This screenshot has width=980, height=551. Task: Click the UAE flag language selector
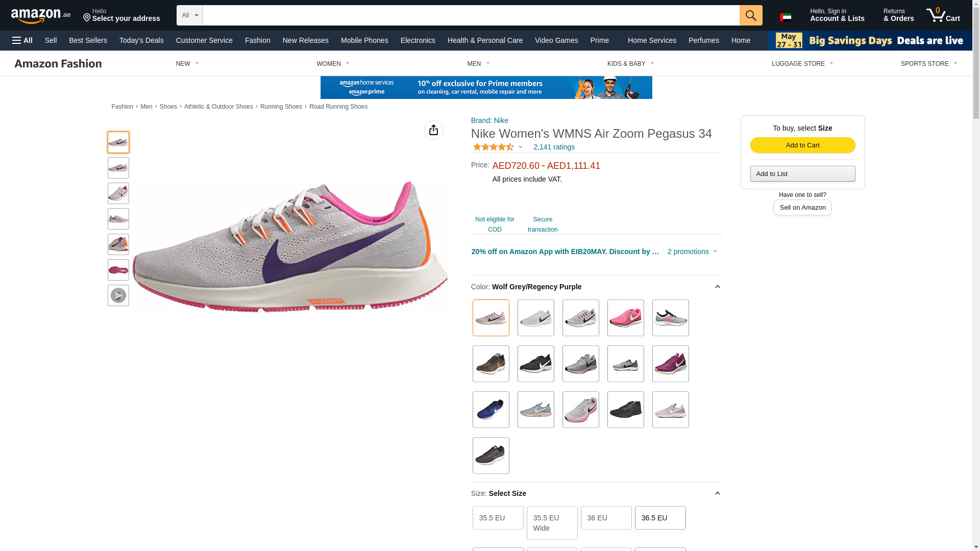pos(785,17)
